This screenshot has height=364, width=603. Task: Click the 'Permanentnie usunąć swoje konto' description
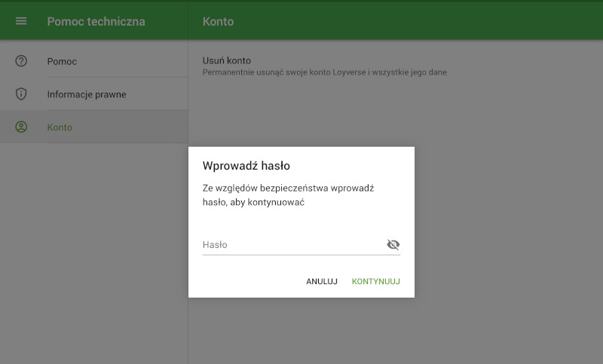click(x=325, y=72)
